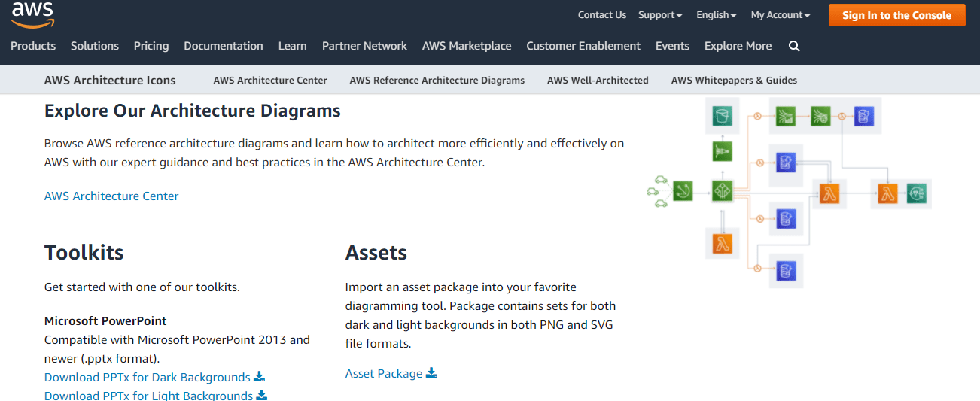The width and height of the screenshot is (980, 401).
Task: Follow AWS Architecture Center link in body
Action: click(111, 196)
